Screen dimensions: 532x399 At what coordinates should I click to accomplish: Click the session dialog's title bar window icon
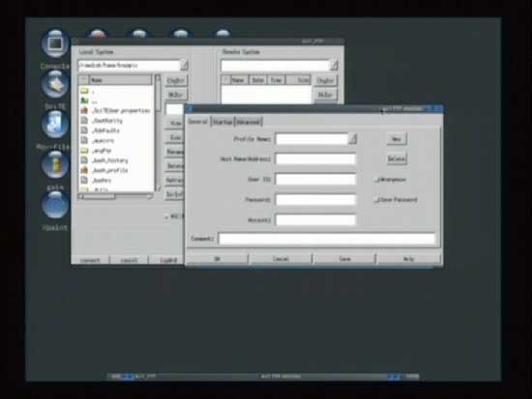[x=190, y=108]
